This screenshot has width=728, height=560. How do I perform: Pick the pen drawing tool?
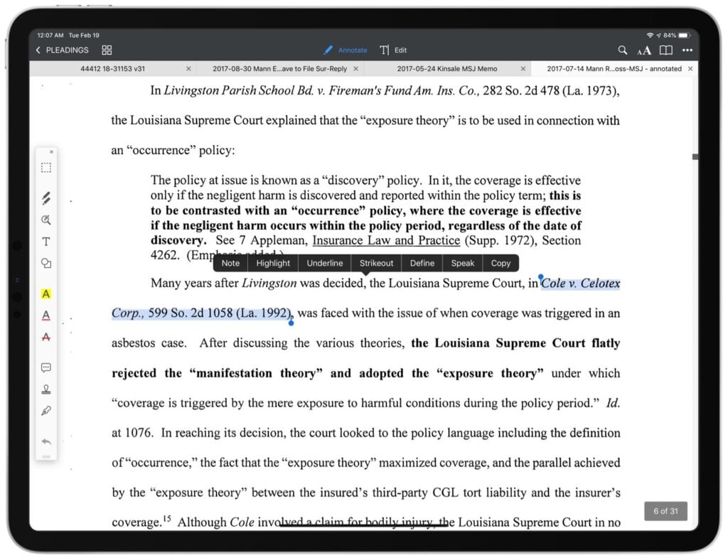tap(46, 198)
